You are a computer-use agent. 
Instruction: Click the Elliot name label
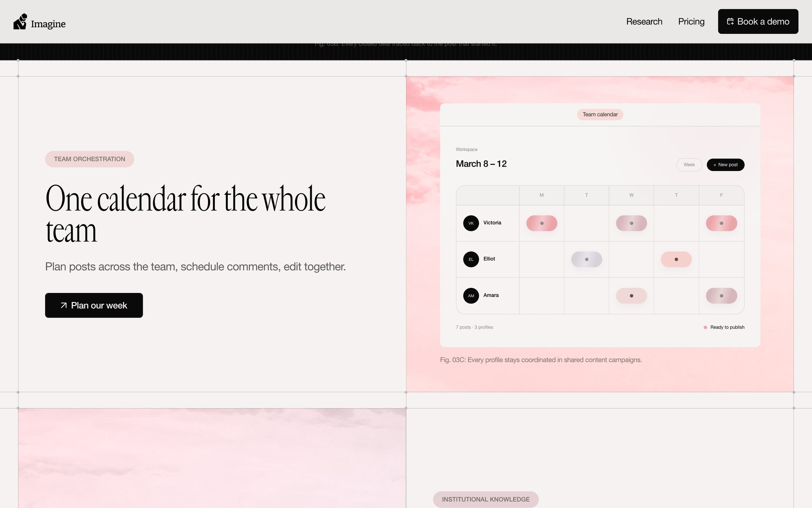click(489, 259)
